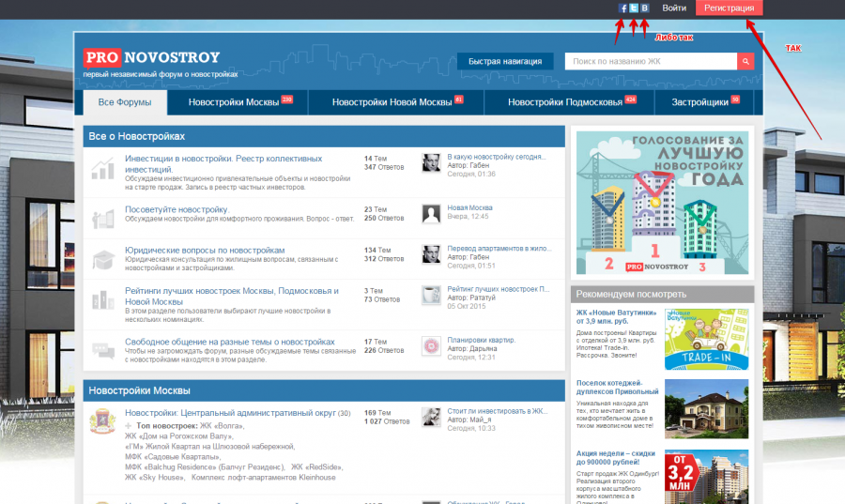Click the ЖК «RedSide» link

pyautogui.click(x=317, y=466)
